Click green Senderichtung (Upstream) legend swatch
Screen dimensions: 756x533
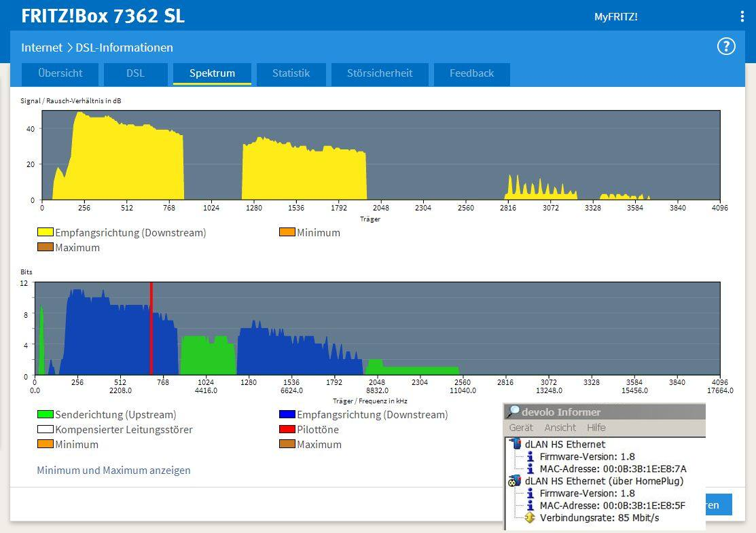[46, 414]
